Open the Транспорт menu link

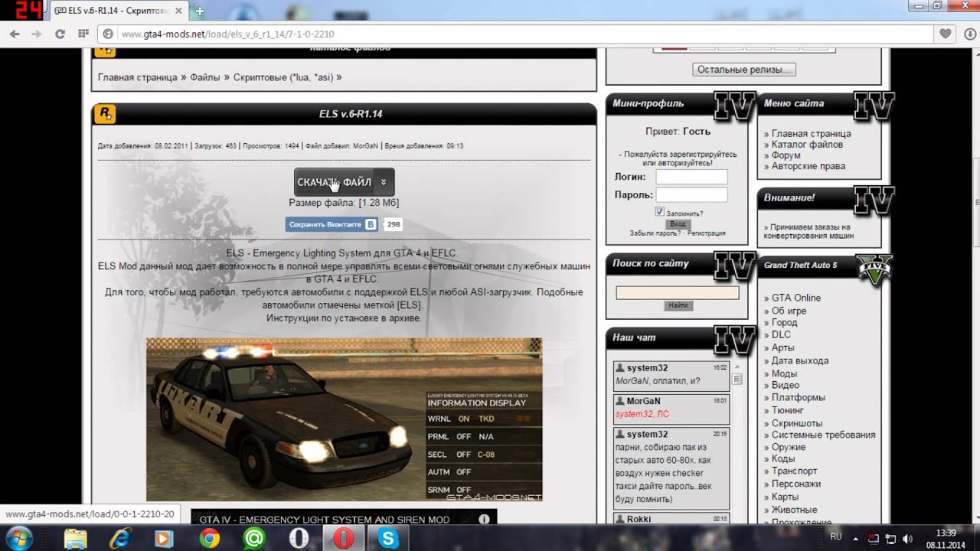pos(794,471)
